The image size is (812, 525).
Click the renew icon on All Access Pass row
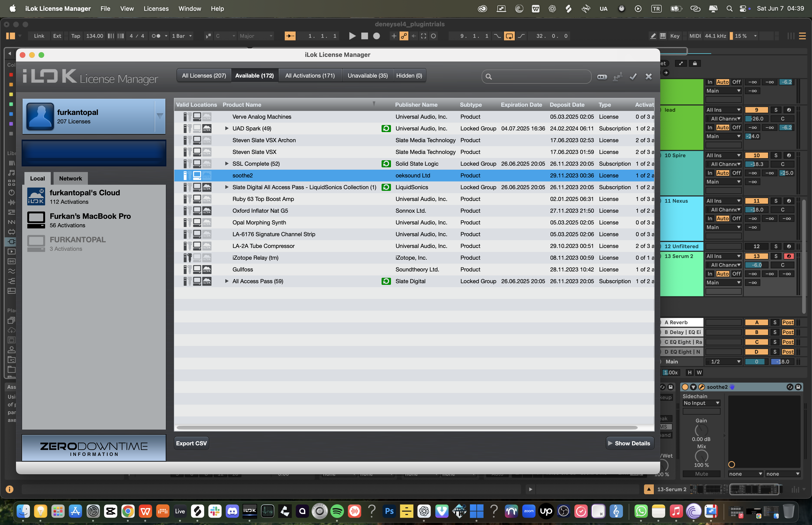tap(386, 281)
